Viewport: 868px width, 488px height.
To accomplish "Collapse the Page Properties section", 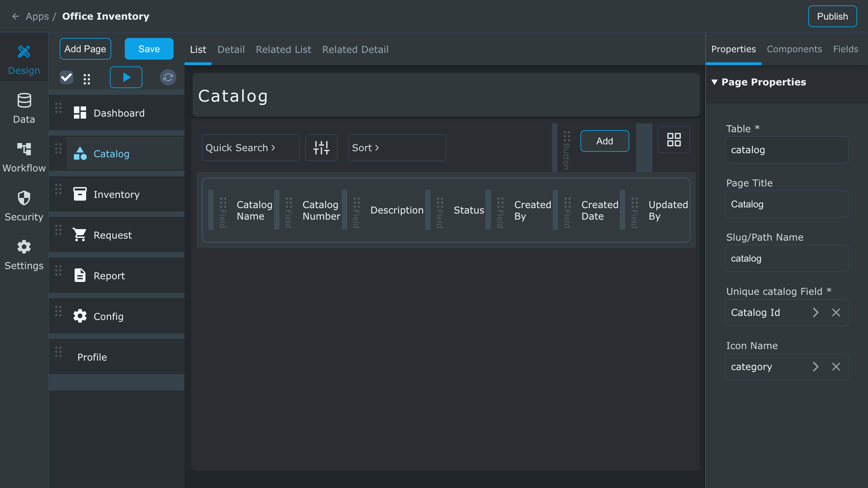I will [714, 82].
